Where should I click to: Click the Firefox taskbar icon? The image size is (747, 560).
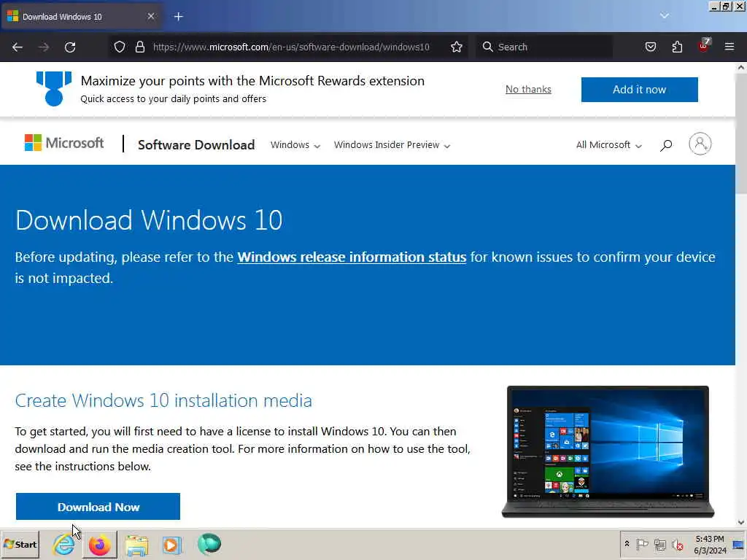[x=99, y=544]
